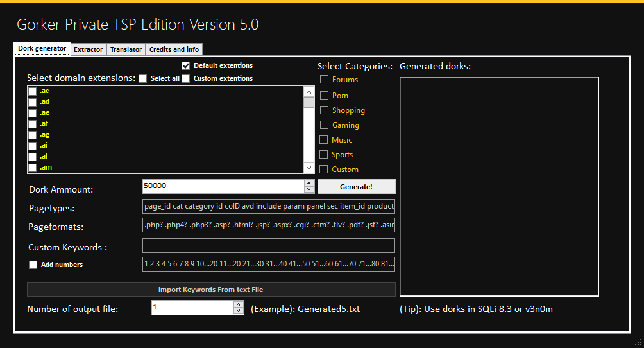Click the window resize grip icon
This screenshot has width=644, height=348.
coord(638,342)
